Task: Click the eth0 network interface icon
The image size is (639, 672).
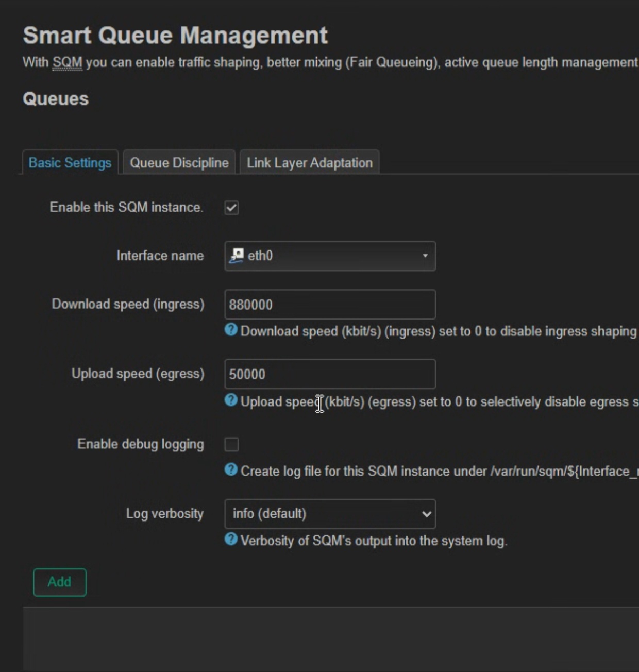Action: click(237, 256)
